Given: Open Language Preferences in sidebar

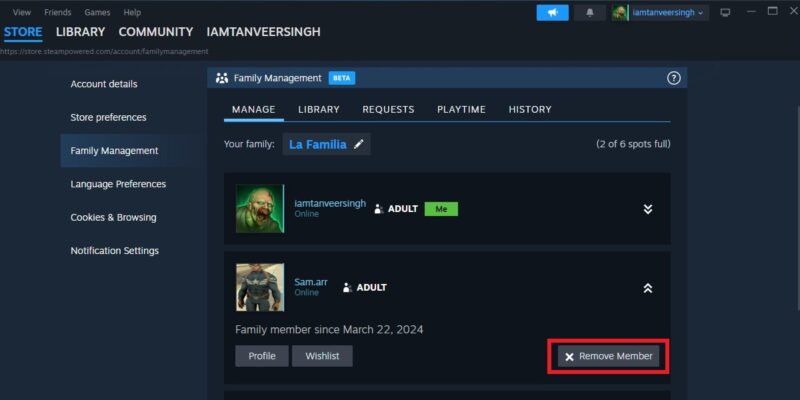Looking at the screenshot, I should tap(118, 184).
